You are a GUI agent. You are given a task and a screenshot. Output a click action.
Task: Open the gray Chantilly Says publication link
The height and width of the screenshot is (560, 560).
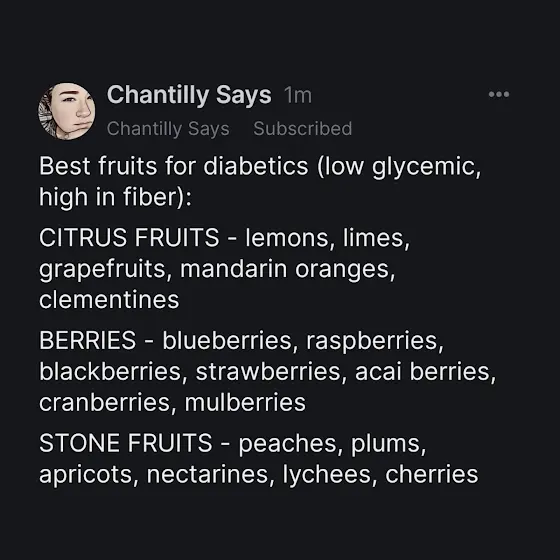(168, 129)
